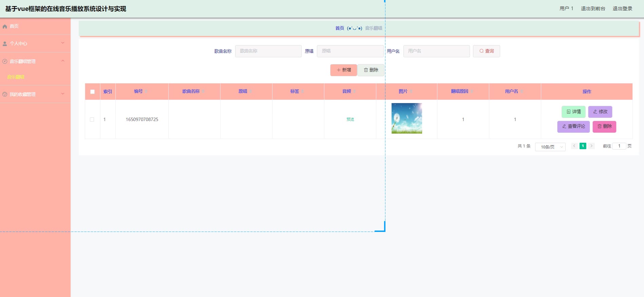Viewport: 644px width, 297px height.
Task: Open the 个人中心 sidebar menu
Action: pos(35,44)
